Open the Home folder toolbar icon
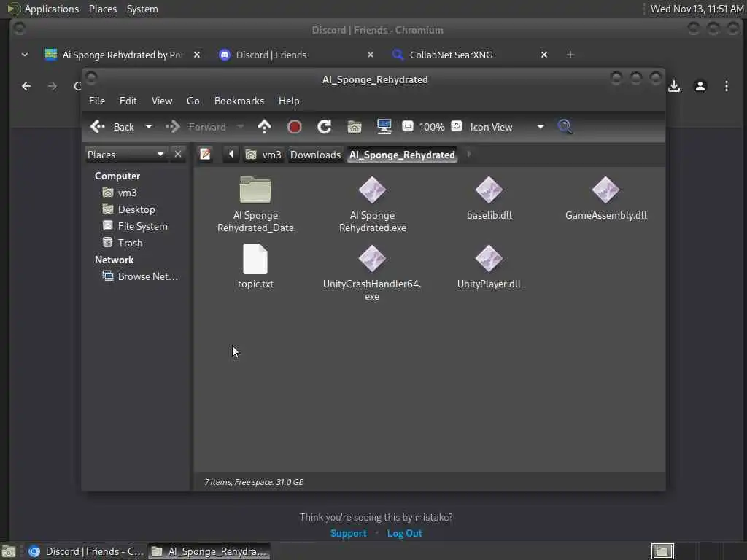Screen dimensions: 747x560 point(355,127)
